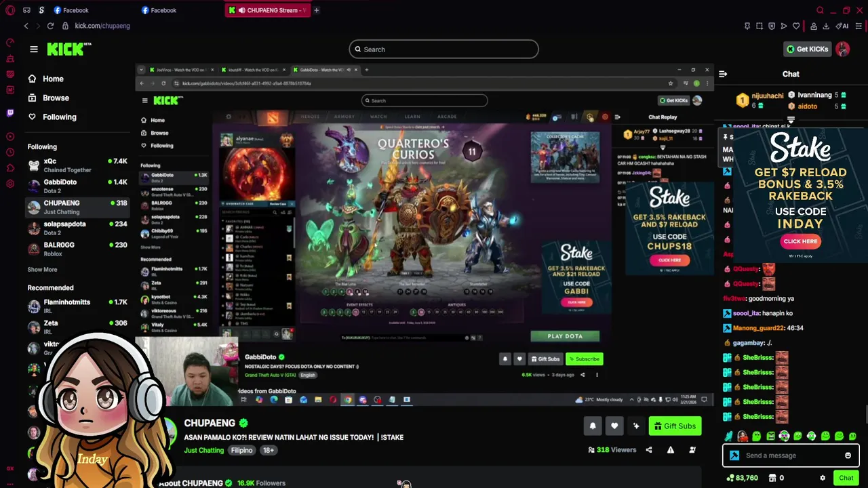
Task: Take a snapshot using toolbar icon
Action: click(759, 26)
